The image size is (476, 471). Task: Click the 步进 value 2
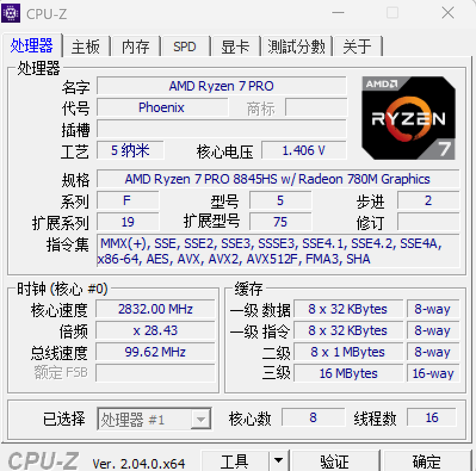[428, 200]
